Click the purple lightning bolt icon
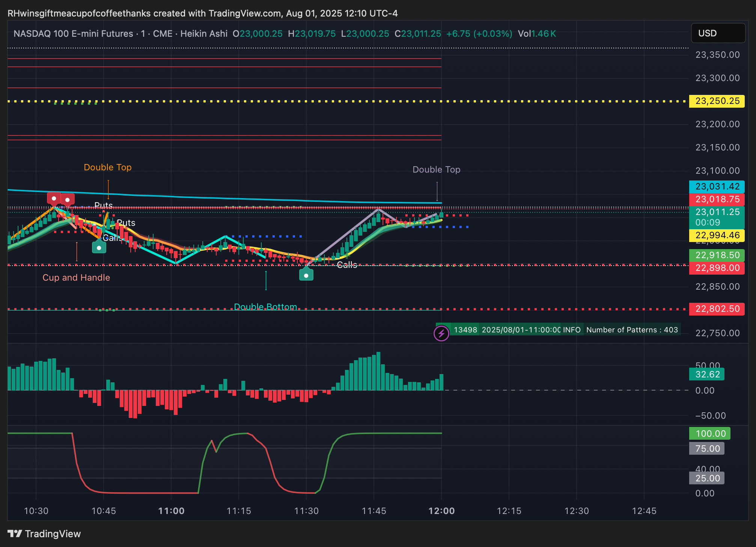This screenshot has height=547, width=756. [441, 333]
